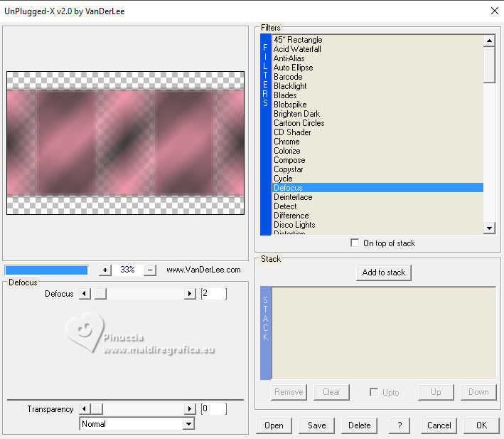The image size is (504, 439).
Task: Open www.VanDerLee.com link
Action: [x=203, y=270]
